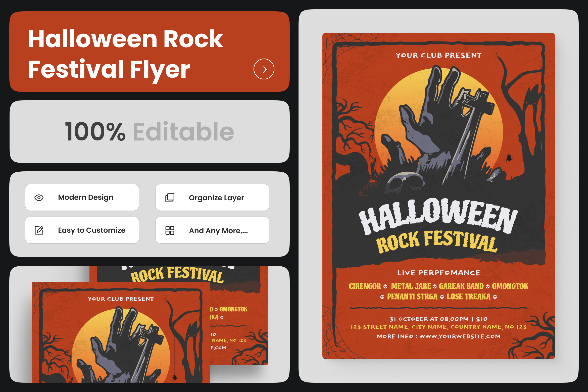Click the layers icon beside Organize Layer
The width and height of the screenshot is (588, 392).
(x=170, y=198)
